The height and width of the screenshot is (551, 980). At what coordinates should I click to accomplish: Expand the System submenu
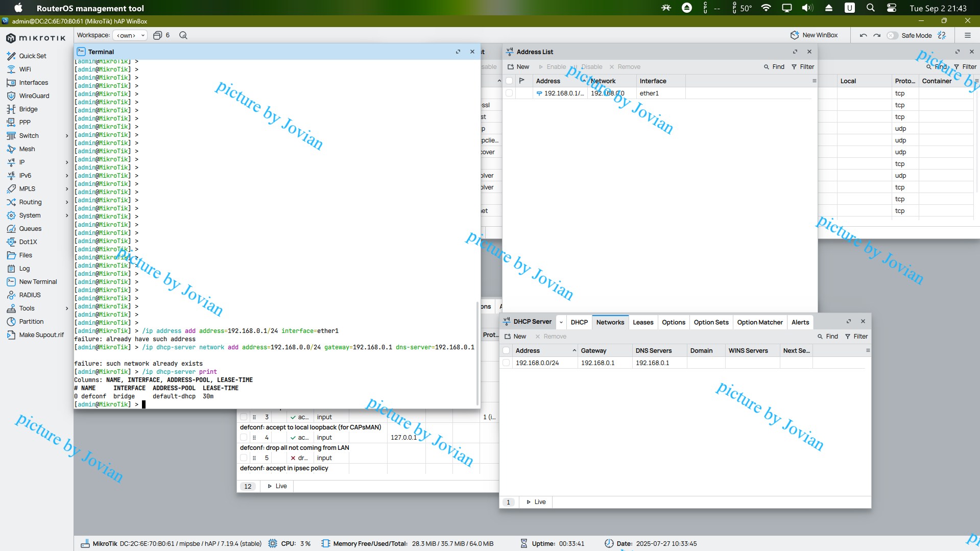pyautogui.click(x=67, y=215)
